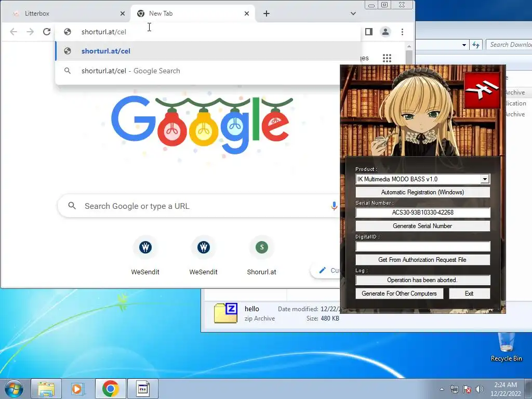Click Generate Serial Number button
Viewport: 532px width, 399px height.
[422, 226]
